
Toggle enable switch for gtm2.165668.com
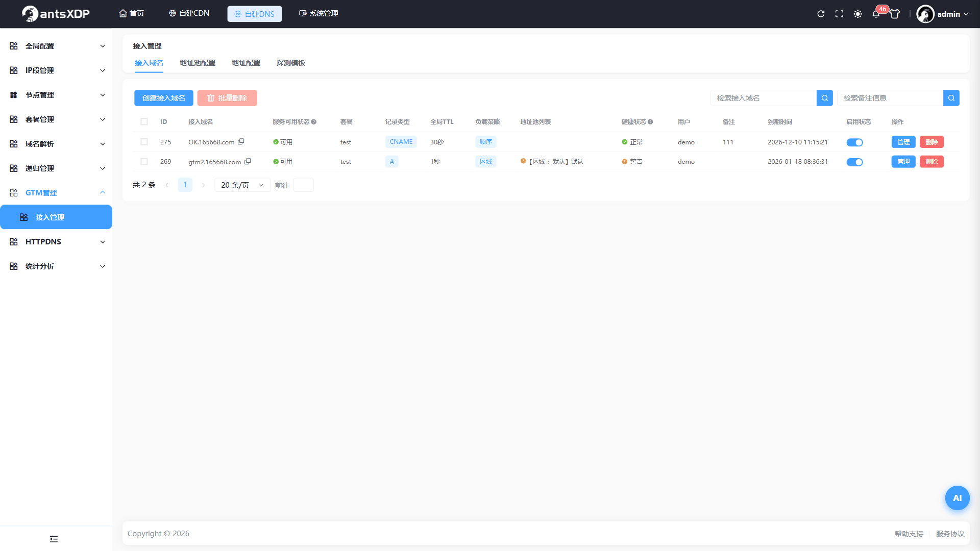[854, 162]
